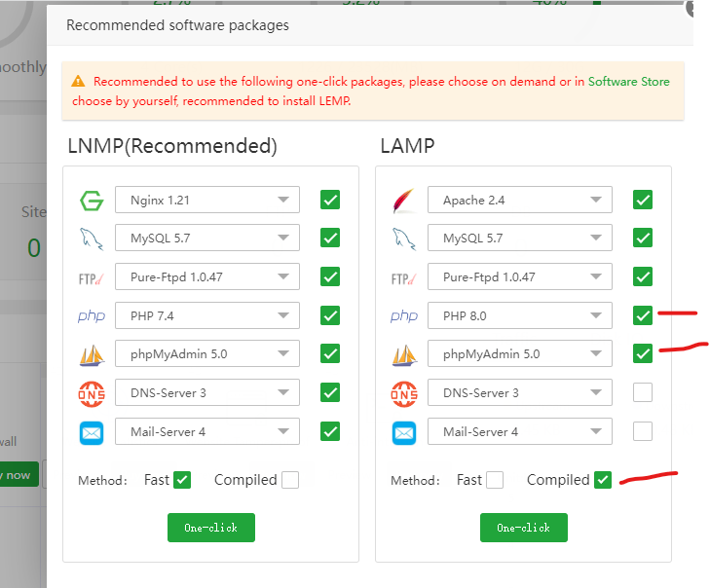
Task: Click the Nginx logo icon
Action: coord(92,201)
